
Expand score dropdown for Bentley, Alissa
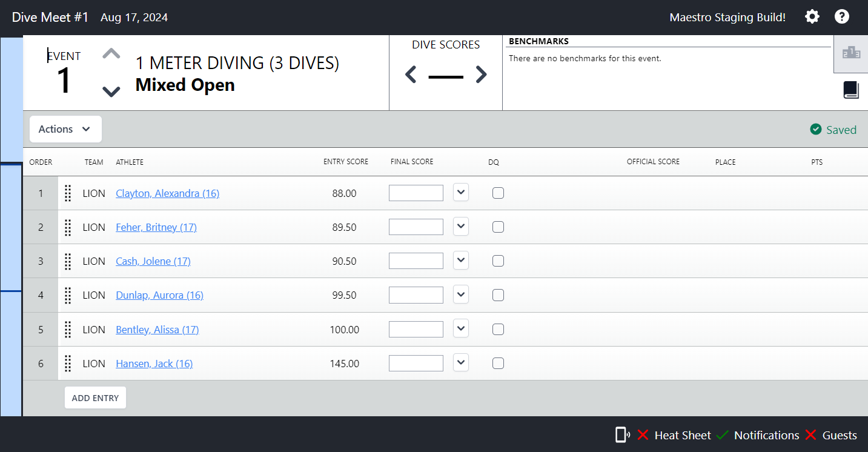pos(461,329)
